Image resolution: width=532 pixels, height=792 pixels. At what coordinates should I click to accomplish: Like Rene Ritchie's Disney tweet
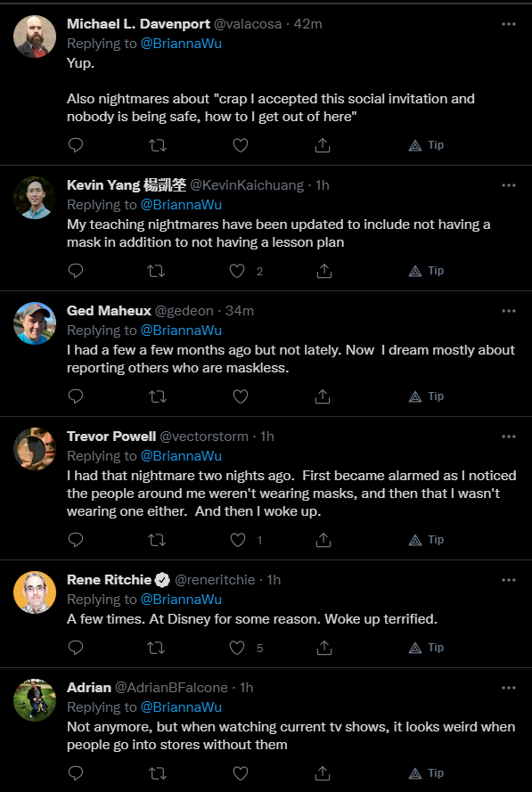[237, 648]
